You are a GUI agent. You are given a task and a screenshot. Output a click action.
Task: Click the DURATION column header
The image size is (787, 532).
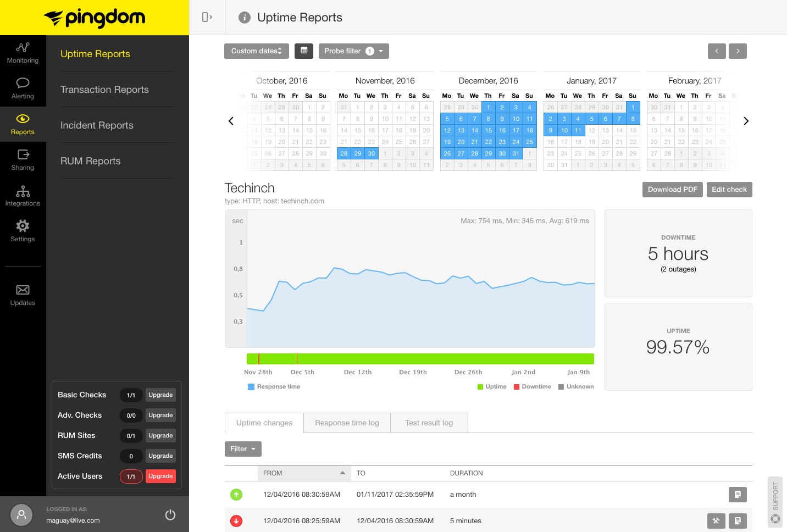tap(467, 473)
